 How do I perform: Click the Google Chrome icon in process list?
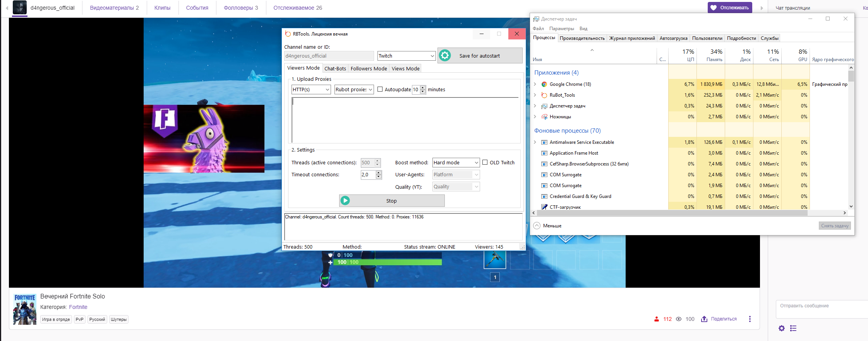click(544, 84)
